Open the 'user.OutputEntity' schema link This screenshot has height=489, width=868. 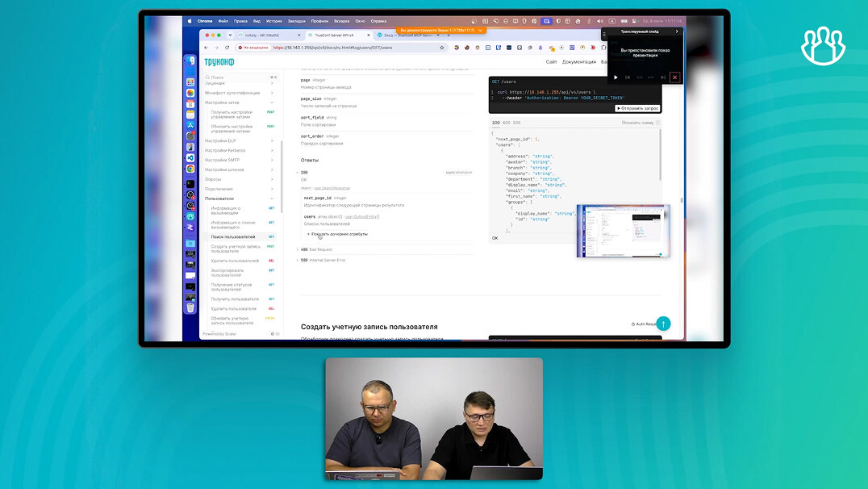tap(362, 216)
